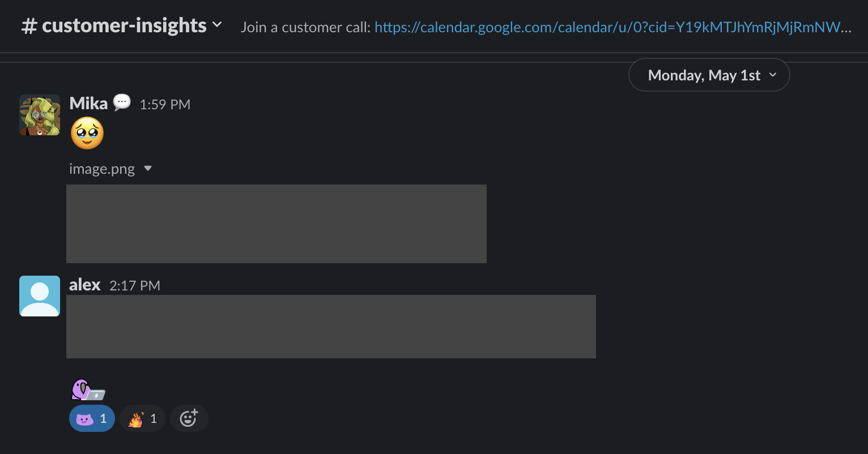Viewport: 868px width, 454px height.
Task: Toggle the purple cat reaction
Action: (x=92, y=419)
